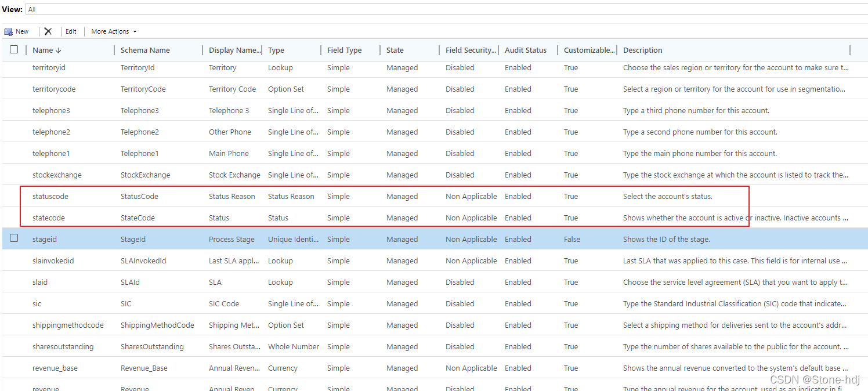Open the territoryid field record

(50, 67)
